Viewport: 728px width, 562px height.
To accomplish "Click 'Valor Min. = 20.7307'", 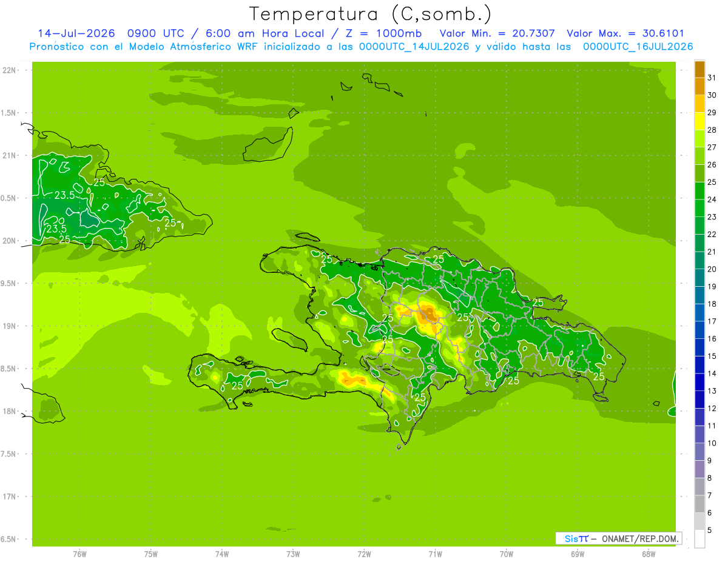I will coord(497,33).
